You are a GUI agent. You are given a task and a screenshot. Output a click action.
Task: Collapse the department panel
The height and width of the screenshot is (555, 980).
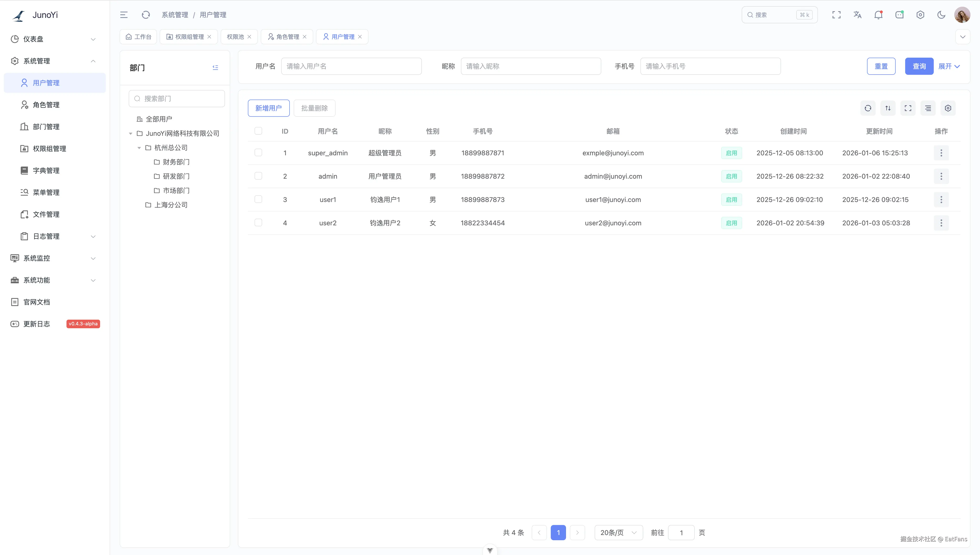(215, 67)
